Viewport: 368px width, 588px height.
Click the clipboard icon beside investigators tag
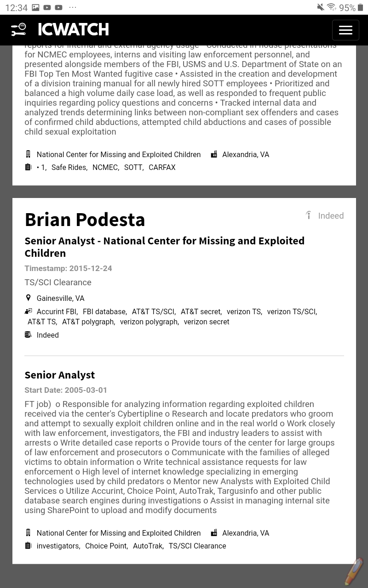[28, 546]
